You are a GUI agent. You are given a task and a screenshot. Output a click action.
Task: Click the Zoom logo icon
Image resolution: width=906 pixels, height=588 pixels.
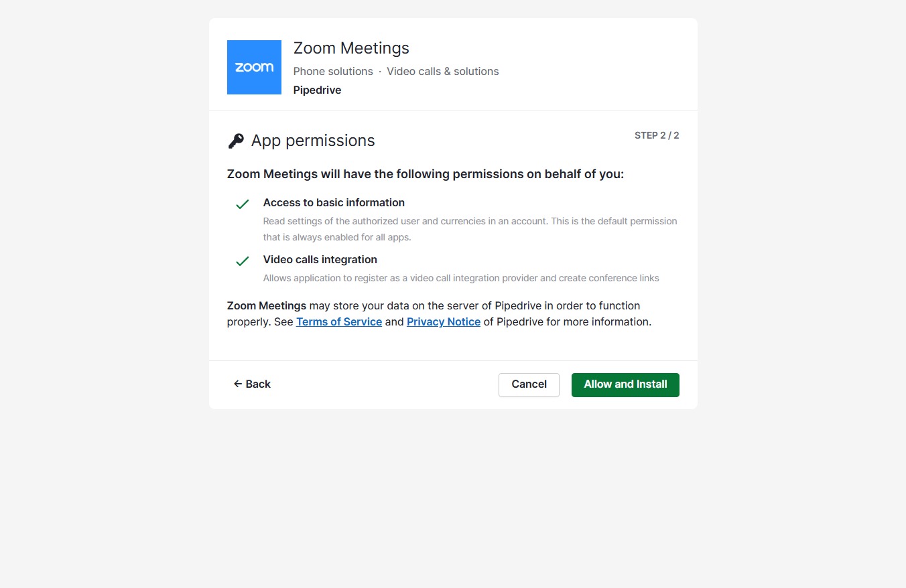254,67
